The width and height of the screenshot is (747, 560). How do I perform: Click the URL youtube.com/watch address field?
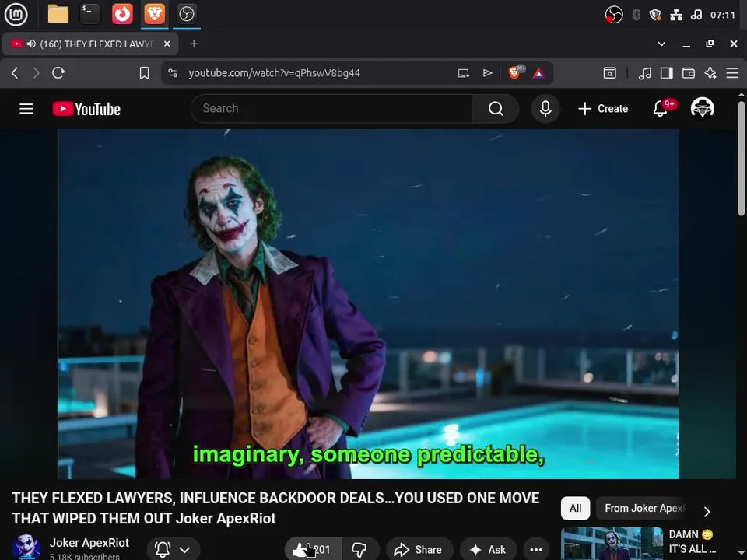(x=274, y=73)
